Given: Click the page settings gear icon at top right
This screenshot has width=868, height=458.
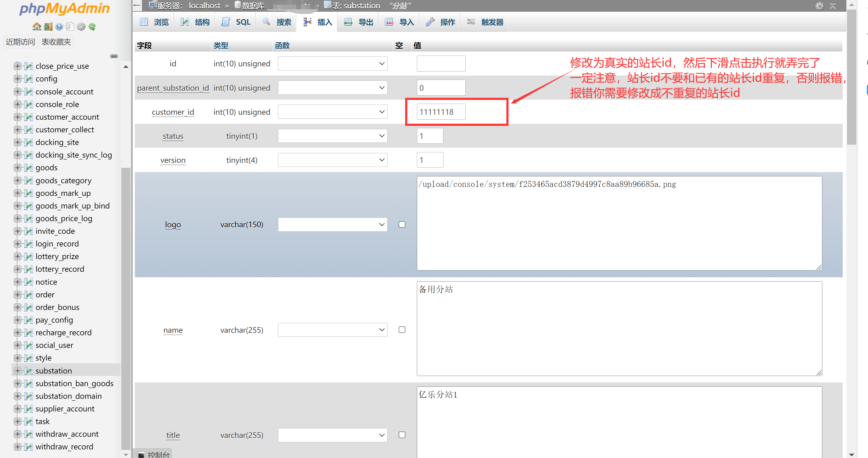Looking at the screenshot, I should pos(819,6).
